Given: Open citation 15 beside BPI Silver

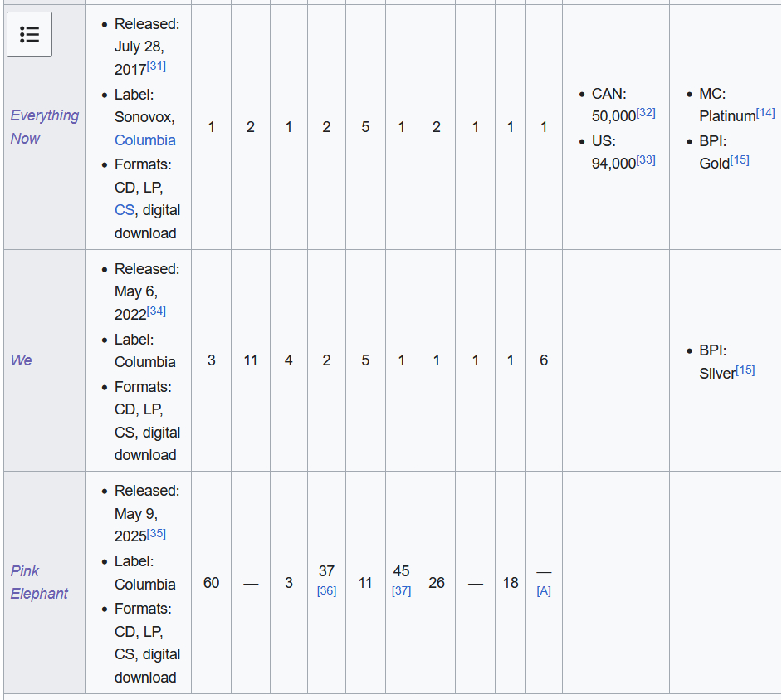Looking at the screenshot, I should coord(745,370).
